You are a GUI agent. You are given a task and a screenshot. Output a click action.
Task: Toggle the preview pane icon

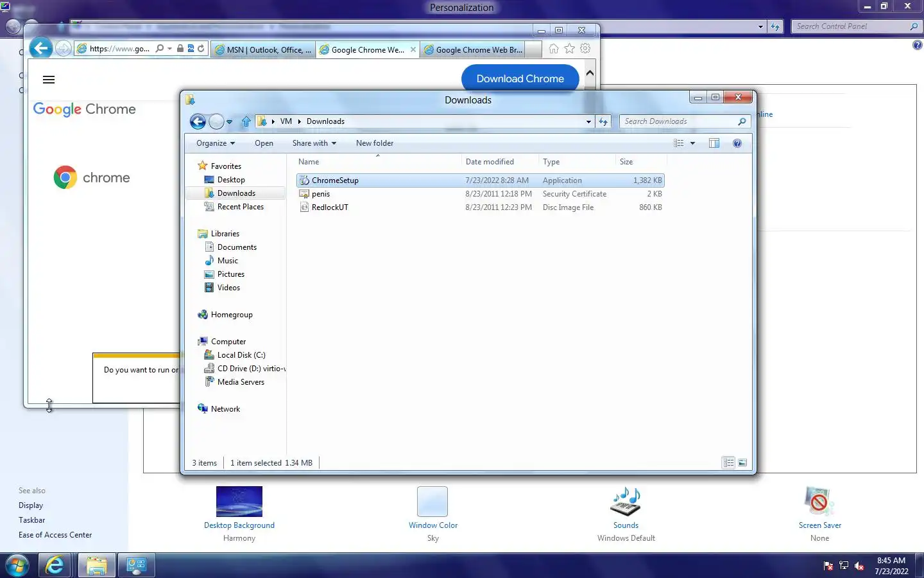click(x=714, y=143)
